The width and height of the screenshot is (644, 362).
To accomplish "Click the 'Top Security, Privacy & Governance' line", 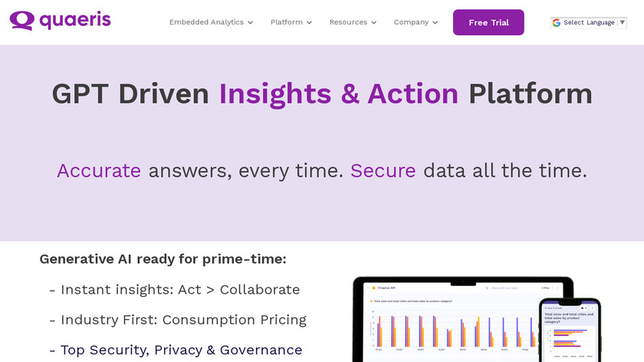I will click(x=181, y=350).
